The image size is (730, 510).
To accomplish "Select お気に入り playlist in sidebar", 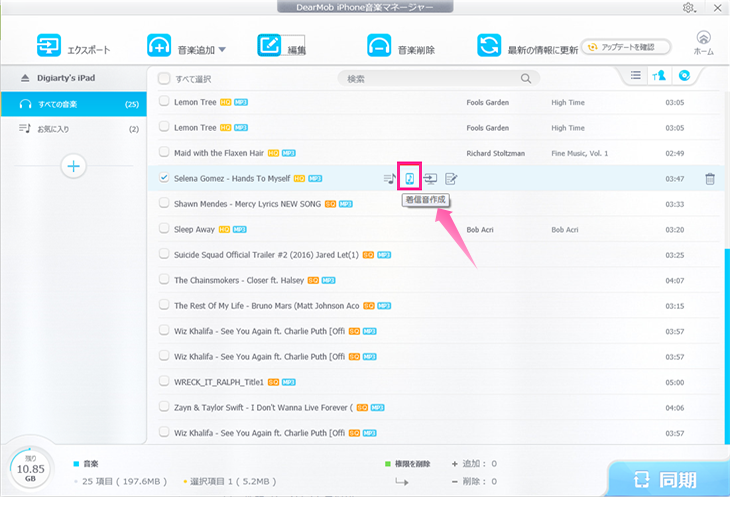I will (x=74, y=129).
